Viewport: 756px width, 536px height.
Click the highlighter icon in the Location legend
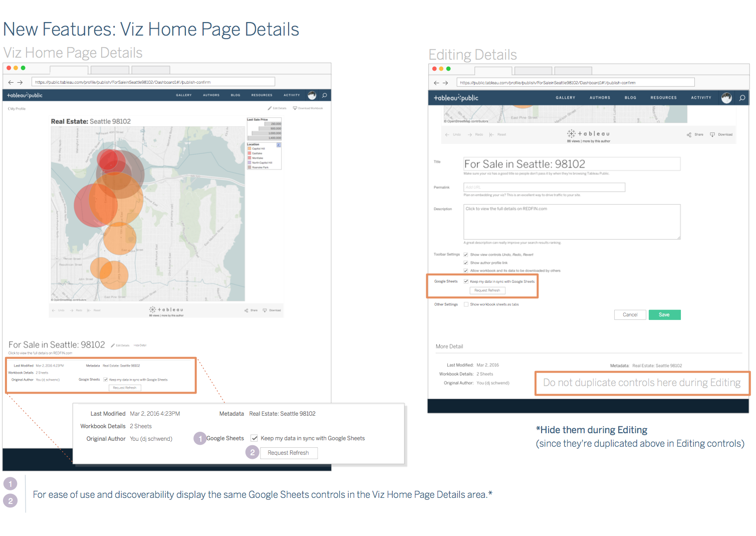[279, 145]
